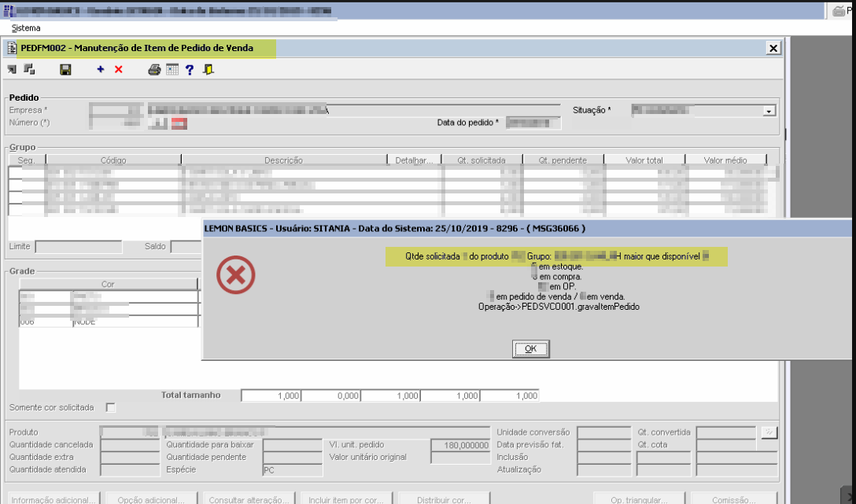This screenshot has height=504, width=856.
Task: Click the Detalhar column header
Action: point(414,160)
